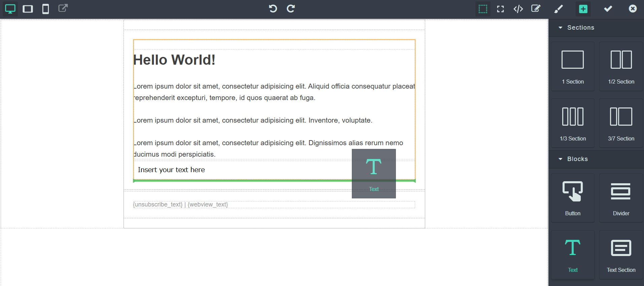Choose the 1/2 Section layout block

coord(621,66)
